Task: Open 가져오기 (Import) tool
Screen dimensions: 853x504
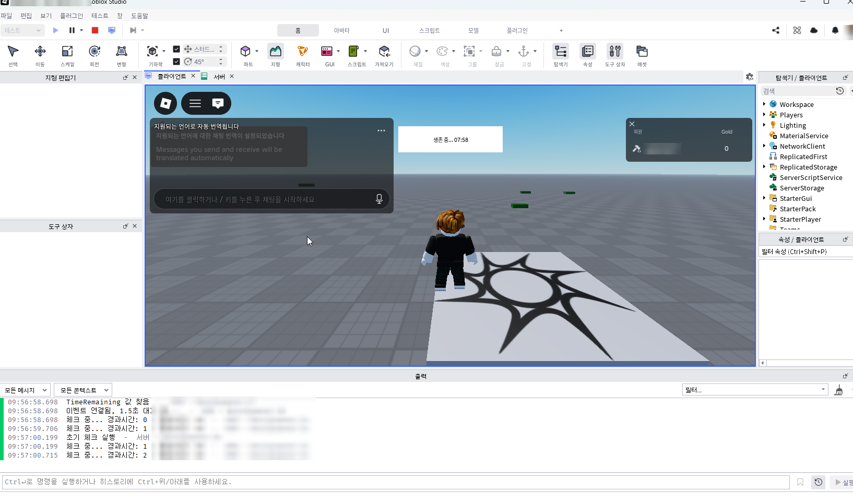Action: [x=384, y=55]
